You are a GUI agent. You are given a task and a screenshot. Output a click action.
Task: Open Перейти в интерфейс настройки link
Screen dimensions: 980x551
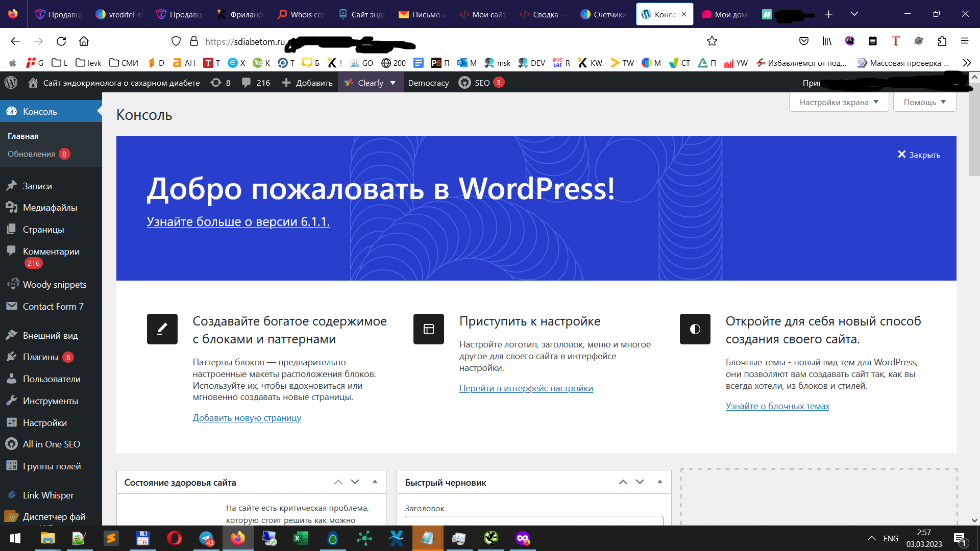(x=526, y=388)
